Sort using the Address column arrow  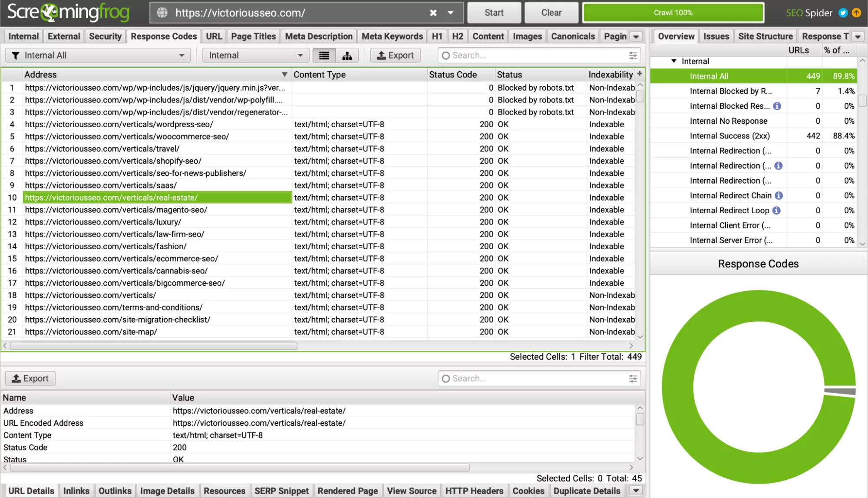pyautogui.click(x=284, y=75)
